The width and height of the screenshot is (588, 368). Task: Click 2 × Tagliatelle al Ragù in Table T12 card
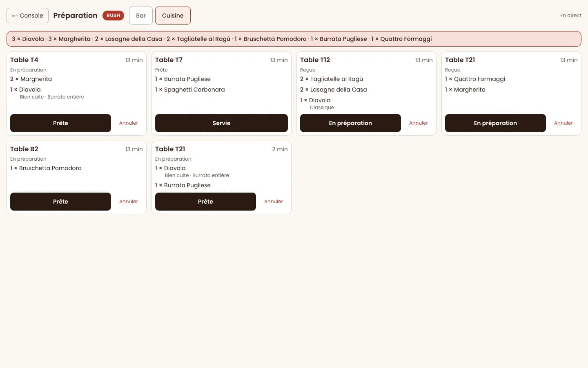click(332, 79)
